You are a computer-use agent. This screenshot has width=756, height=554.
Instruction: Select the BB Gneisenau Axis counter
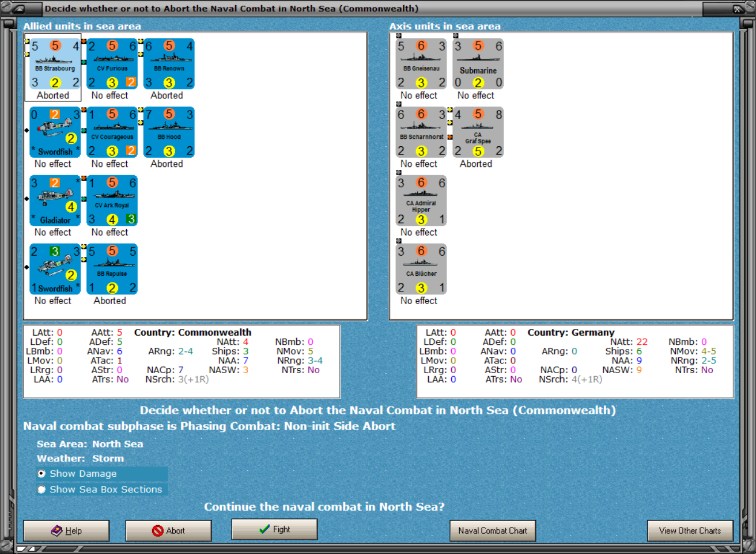[x=421, y=64]
